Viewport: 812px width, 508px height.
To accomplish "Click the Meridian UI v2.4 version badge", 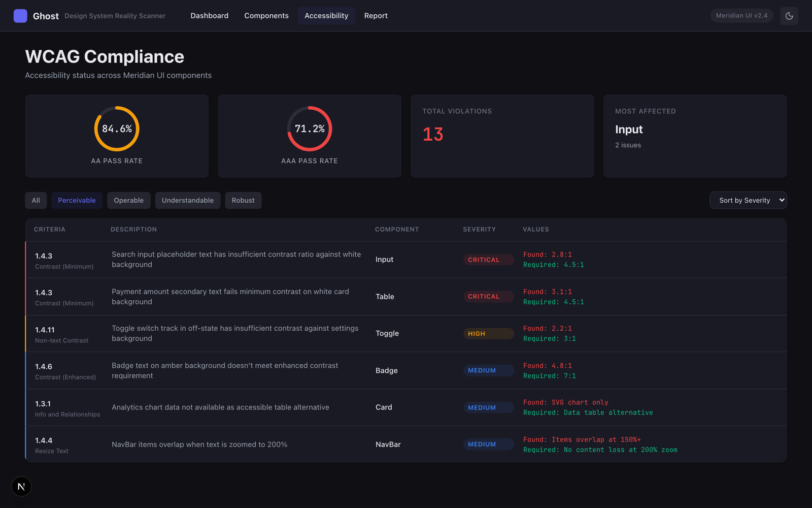I will 741,16.
